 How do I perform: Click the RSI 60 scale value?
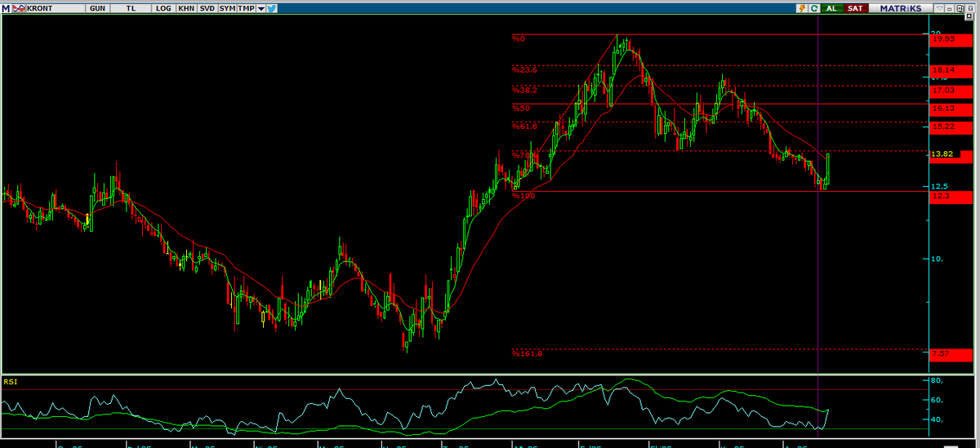[936, 400]
